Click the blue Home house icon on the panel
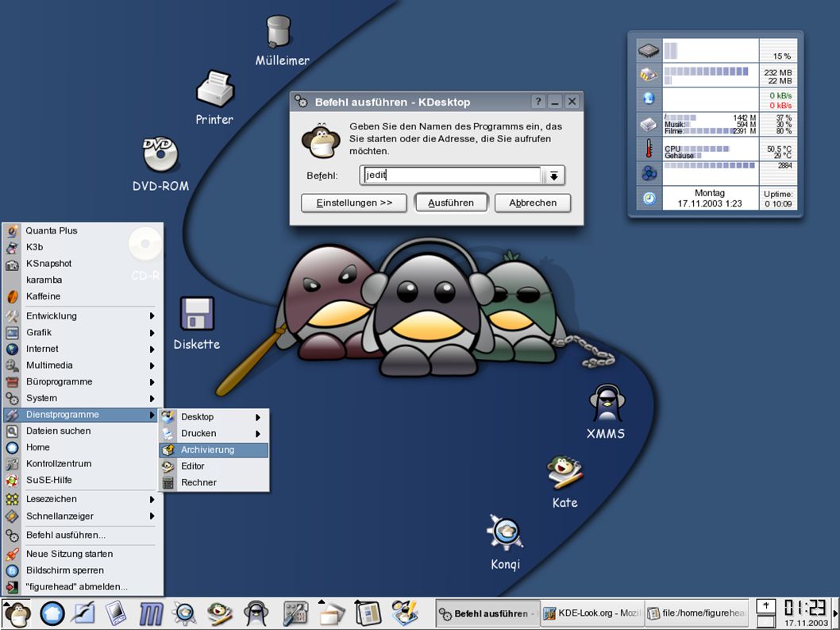This screenshot has height=630, width=840. [x=52, y=614]
